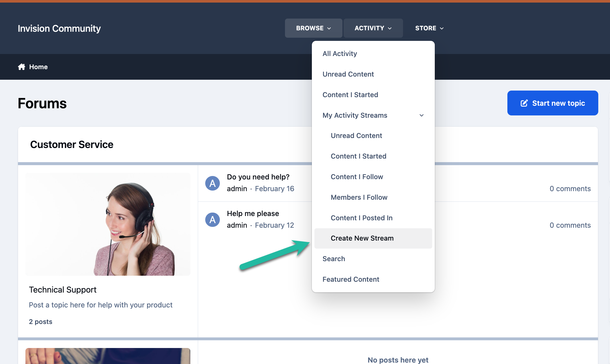Open the Technical Support headset image

coord(108,224)
